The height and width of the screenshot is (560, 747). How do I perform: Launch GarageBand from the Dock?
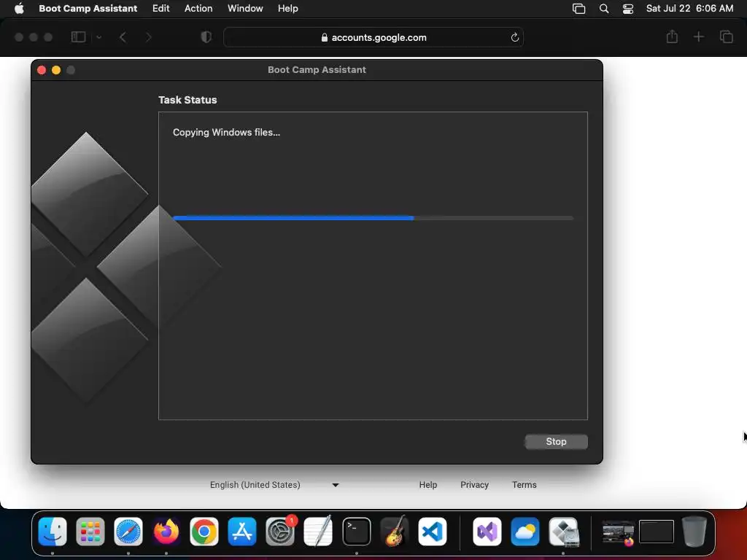(x=395, y=532)
